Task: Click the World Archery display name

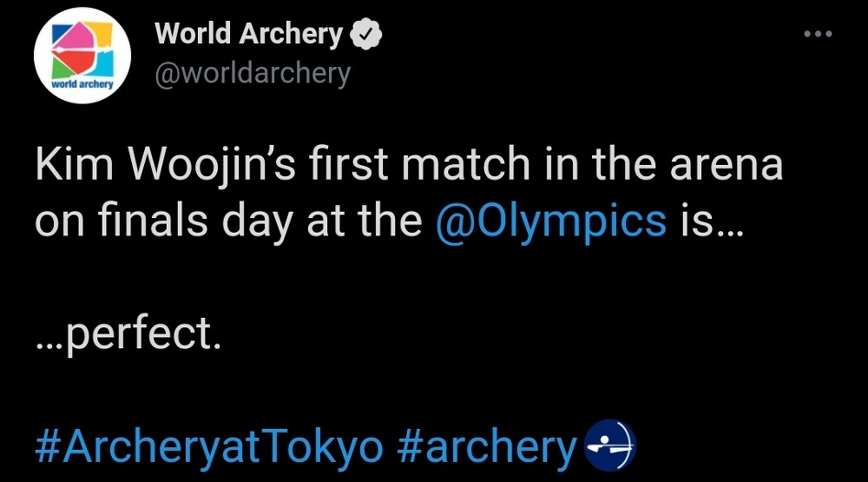Action: (x=248, y=35)
